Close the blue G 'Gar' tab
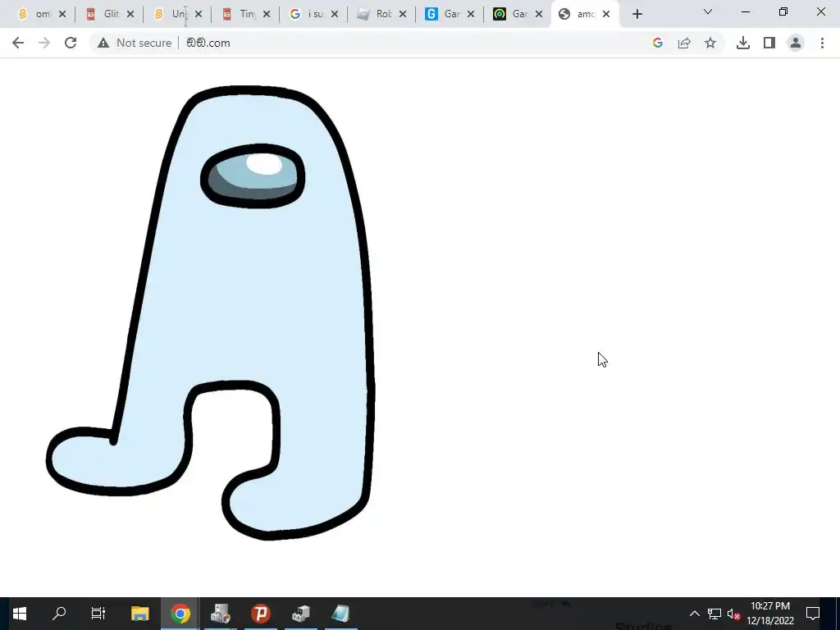The width and height of the screenshot is (840, 630). 471,15
